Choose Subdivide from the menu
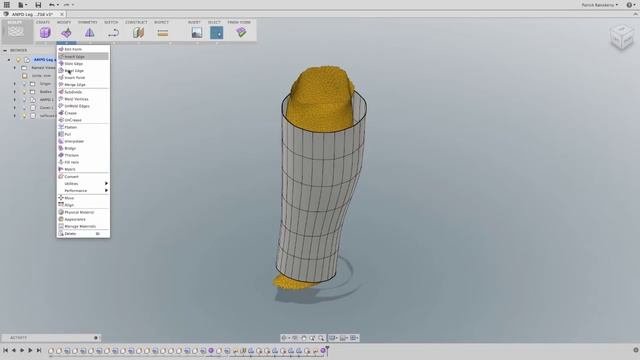640x360 pixels. pyautogui.click(x=83, y=92)
